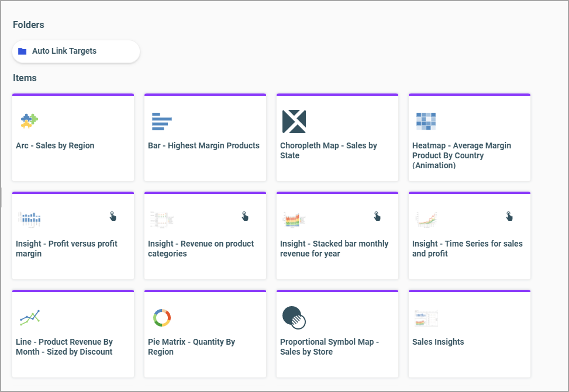Click the Pie Matrix donut icon
This screenshot has height=392, width=569.
pyautogui.click(x=161, y=317)
